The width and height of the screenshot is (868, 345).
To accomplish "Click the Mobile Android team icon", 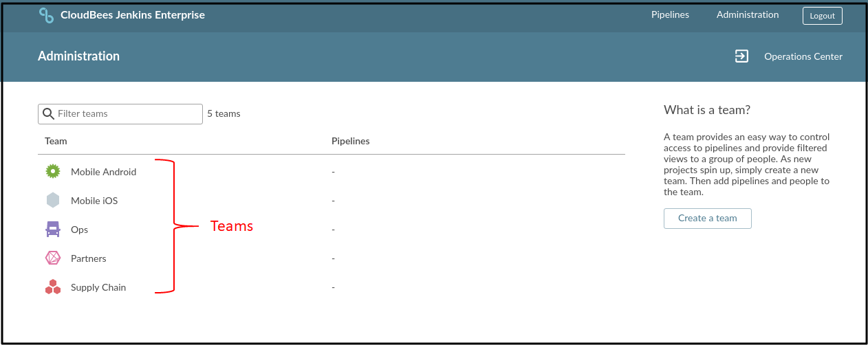I will coord(53,172).
